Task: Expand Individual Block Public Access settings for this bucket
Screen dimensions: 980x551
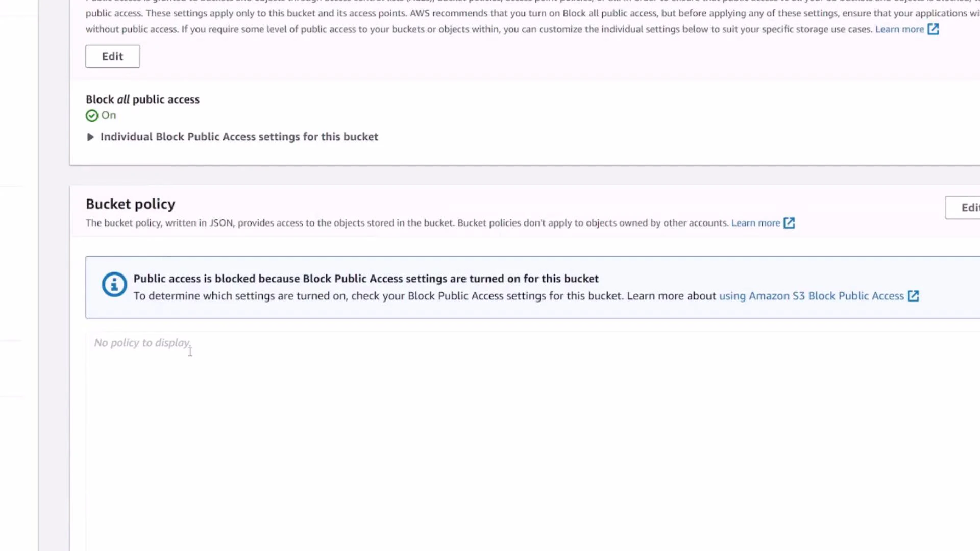Action: 239,137
